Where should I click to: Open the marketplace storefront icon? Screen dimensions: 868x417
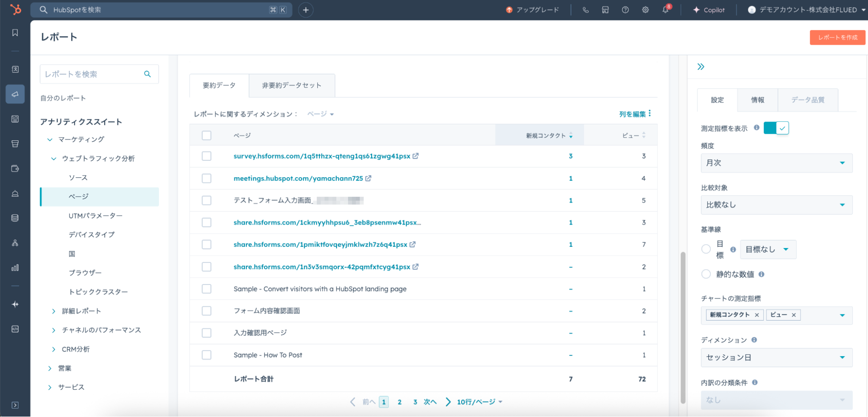coord(605,10)
